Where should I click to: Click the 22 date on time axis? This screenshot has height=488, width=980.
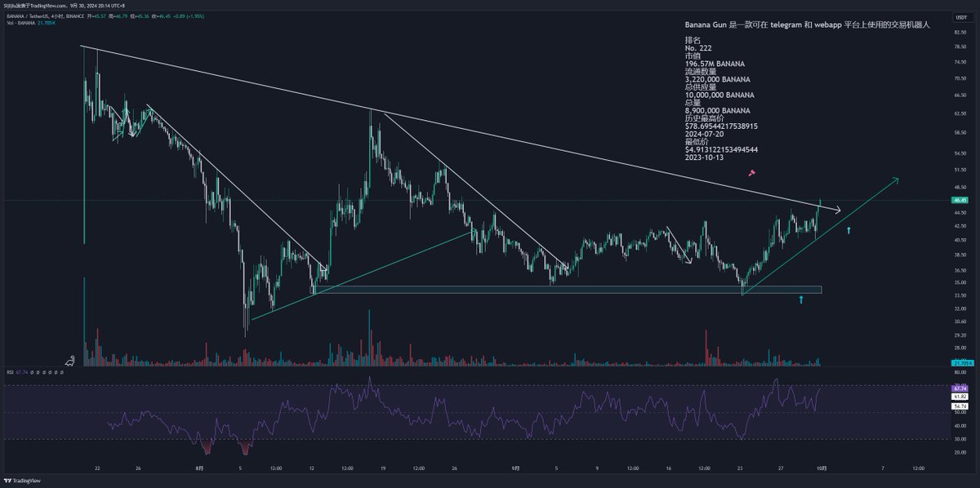[97, 468]
